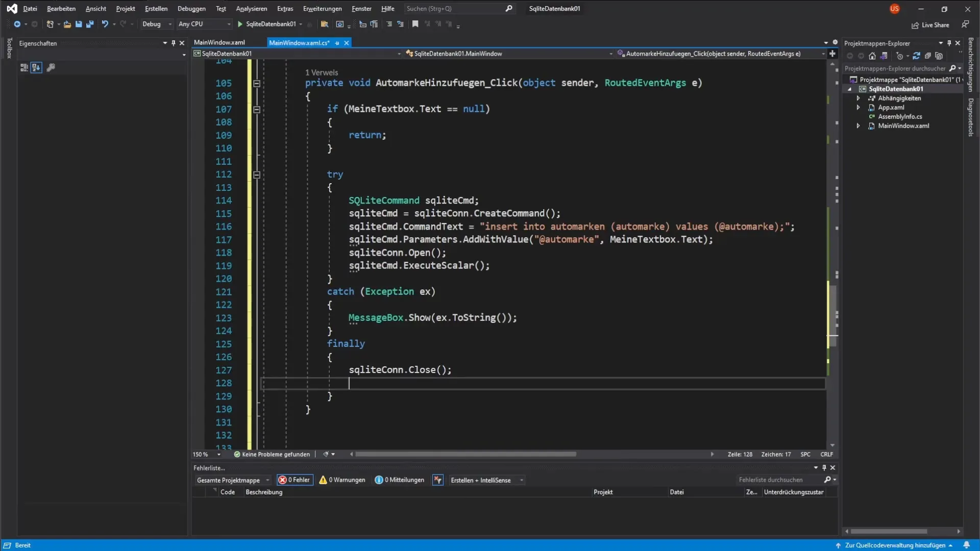
Task: Click the show all files icon
Action: click(x=939, y=56)
